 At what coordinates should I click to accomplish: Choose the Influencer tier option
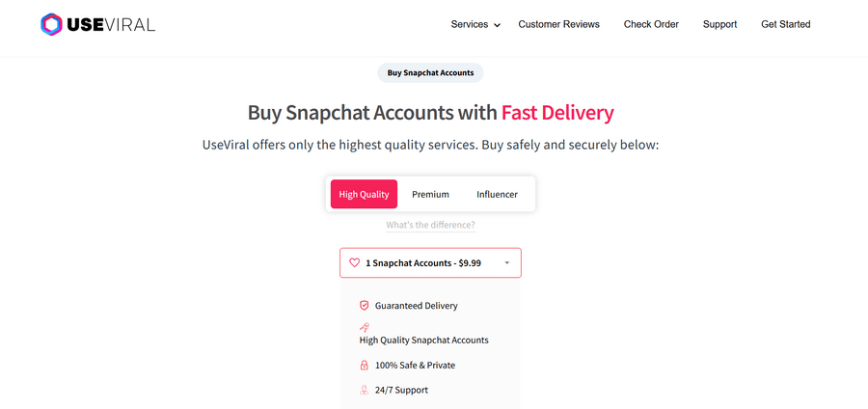497,194
